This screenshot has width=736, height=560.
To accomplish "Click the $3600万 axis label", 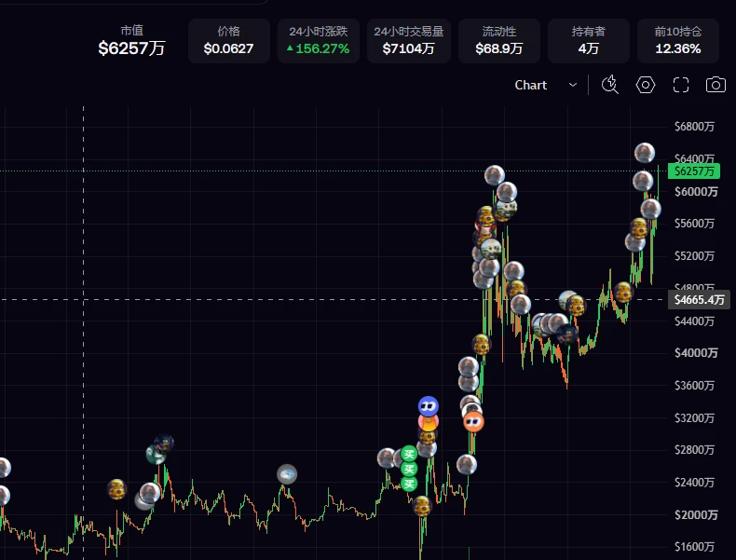I will click(694, 386).
